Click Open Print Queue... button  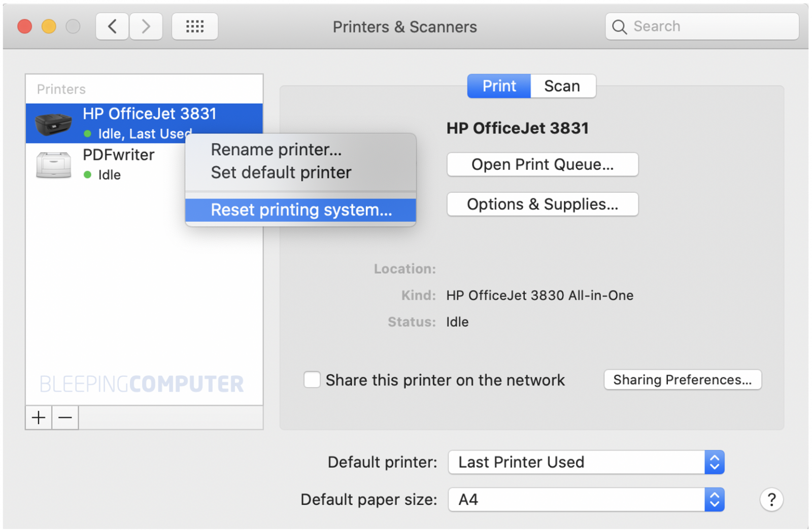[x=543, y=164]
